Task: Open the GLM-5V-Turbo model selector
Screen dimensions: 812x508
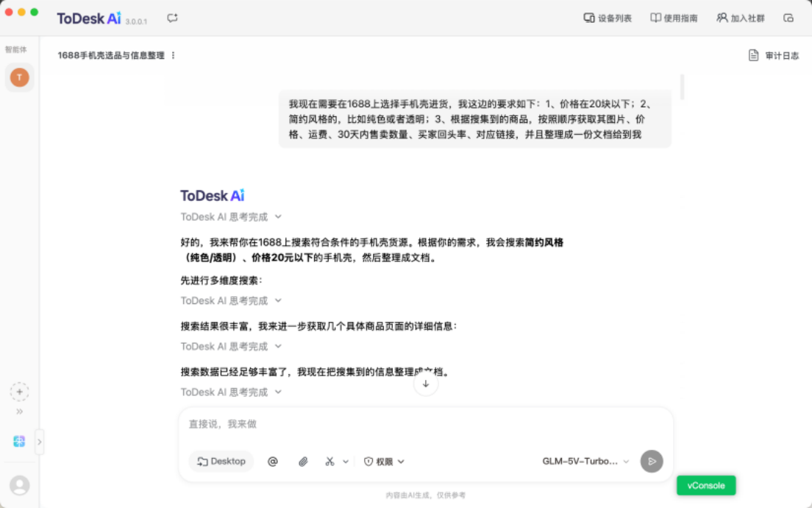Action: pos(585,462)
